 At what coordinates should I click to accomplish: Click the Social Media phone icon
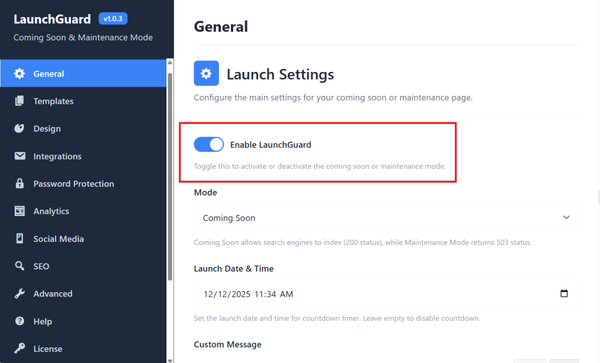(20, 239)
